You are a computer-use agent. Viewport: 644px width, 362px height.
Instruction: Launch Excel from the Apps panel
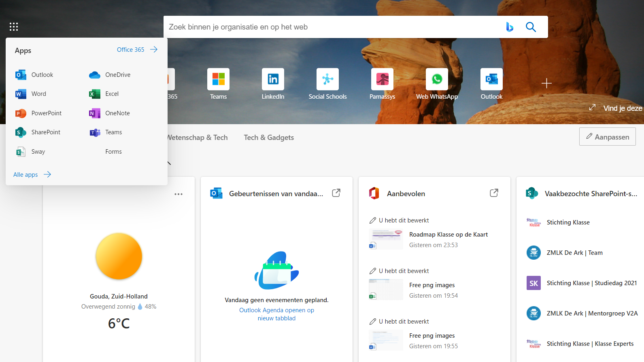(x=104, y=94)
